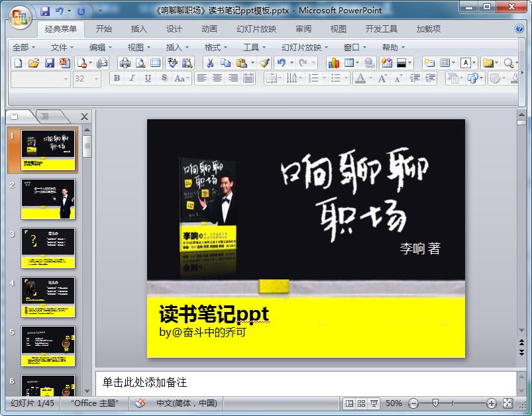Toggle justify paragraph alignment
The width and height of the screenshot is (532, 416).
point(248,78)
